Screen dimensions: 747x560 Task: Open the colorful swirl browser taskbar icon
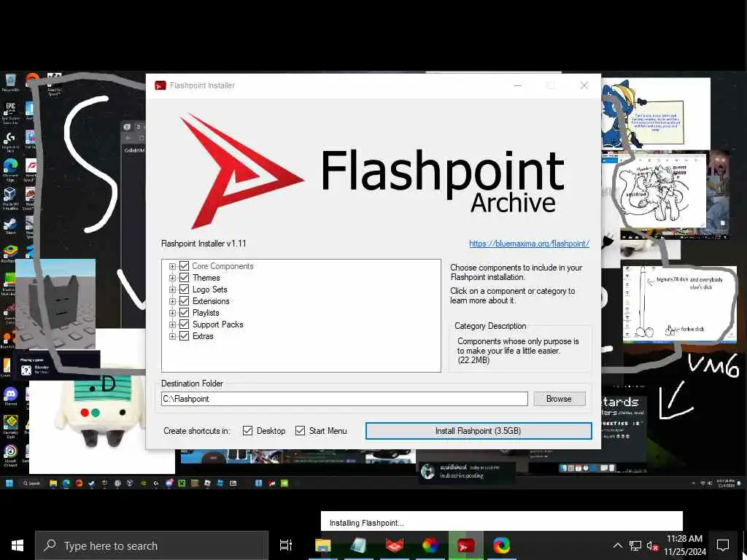pos(502,545)
